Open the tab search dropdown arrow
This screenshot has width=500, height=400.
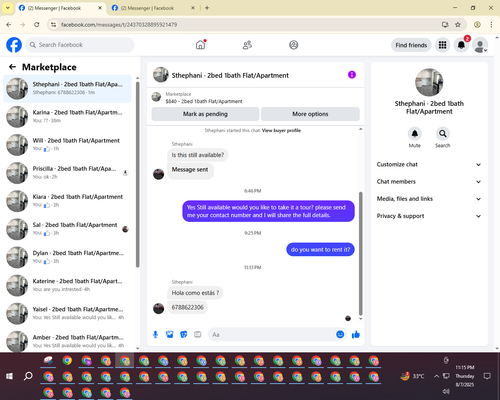pyautogui.click(x=8, y=8)
